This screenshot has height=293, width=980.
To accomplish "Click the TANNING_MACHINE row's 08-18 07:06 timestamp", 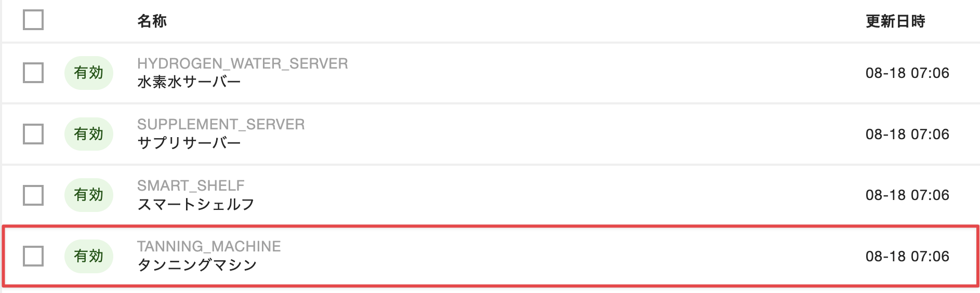I will [x=907, y=256].
